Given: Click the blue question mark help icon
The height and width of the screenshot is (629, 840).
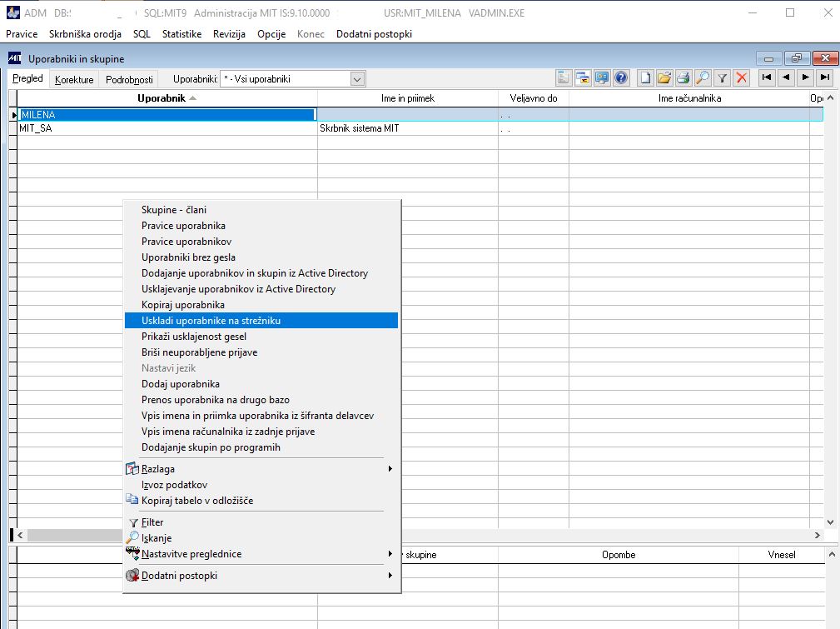Looking at the screenshot, I should click(x=621, y=77).
